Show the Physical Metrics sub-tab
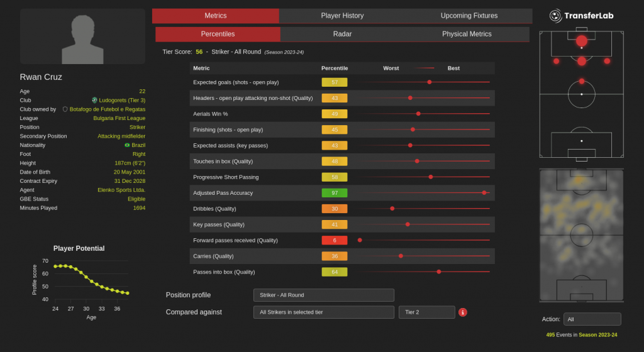The height and width of the screenshot is (352, 644). (x=467, y=34)
